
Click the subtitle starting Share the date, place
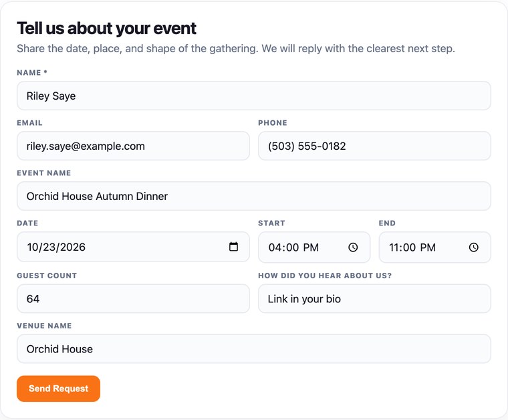coord(236,49)
